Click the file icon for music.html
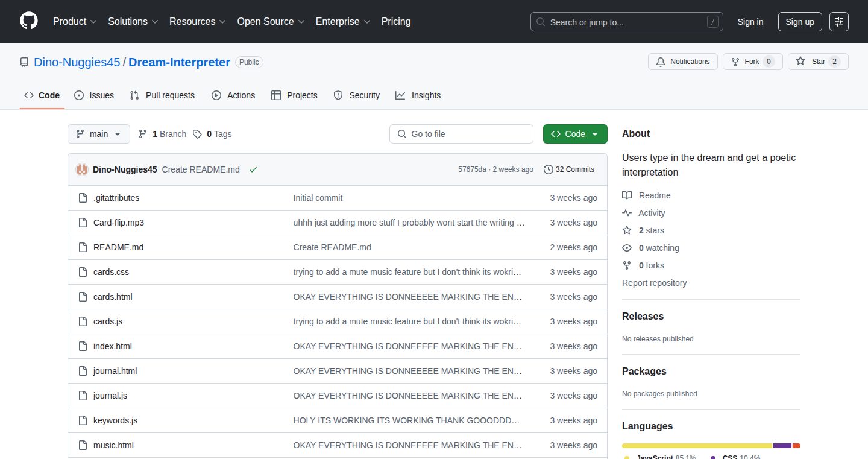The image size is (868, 459). click(83, 445)
